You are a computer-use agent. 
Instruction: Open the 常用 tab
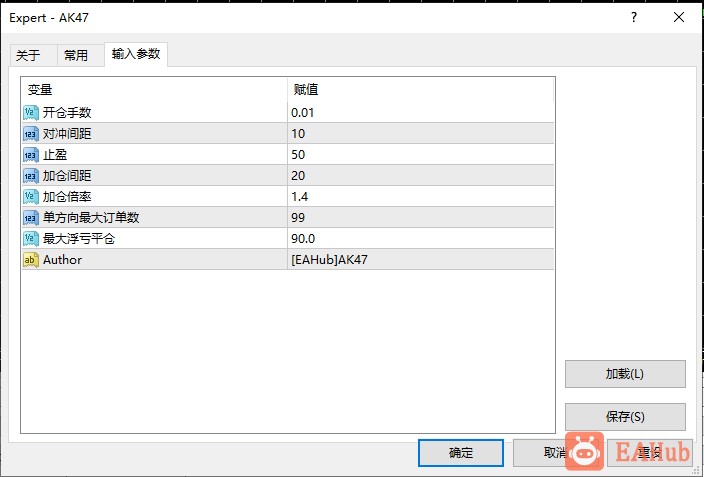click(81, 56)
